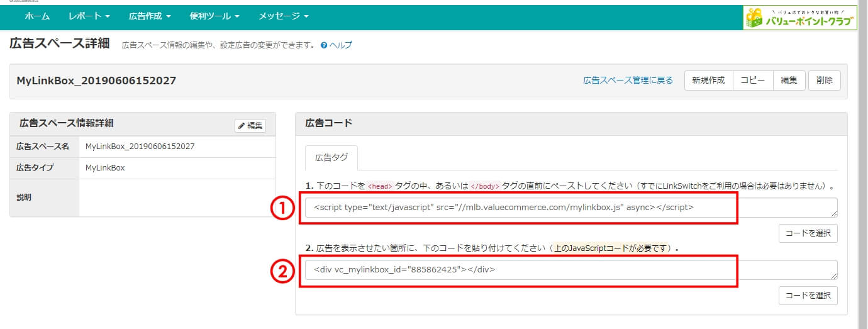Click the 編集 button beside コピー

789,81
